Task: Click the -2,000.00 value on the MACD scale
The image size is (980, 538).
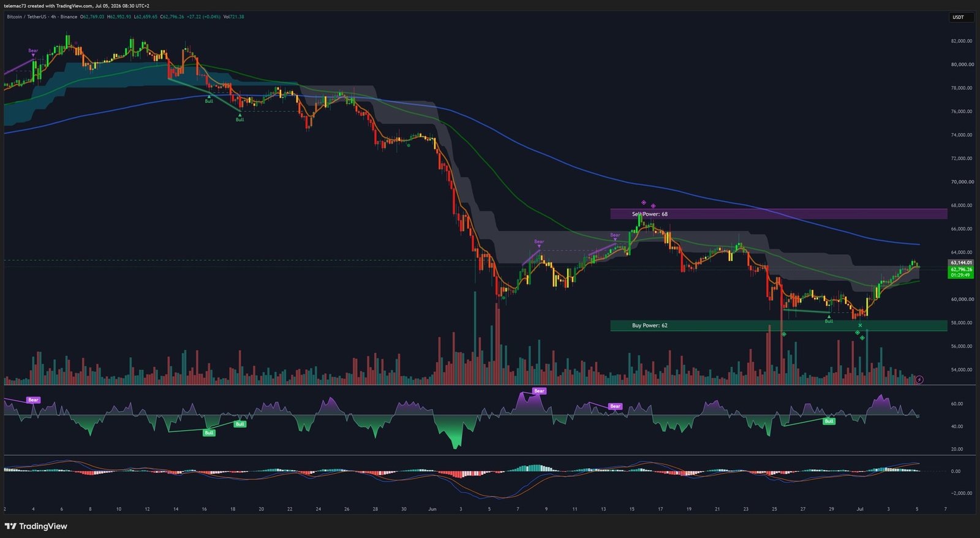Action: [961, 493]
